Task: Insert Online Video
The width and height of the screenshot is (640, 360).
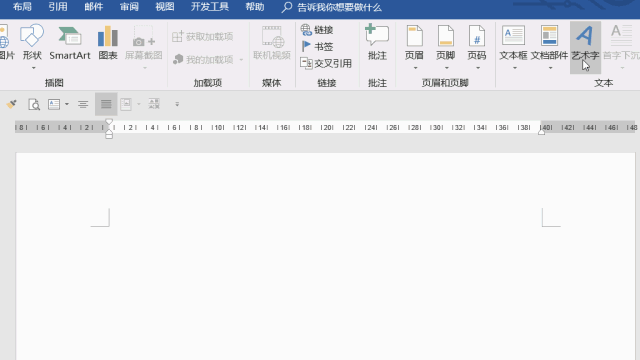Action: click(x=272, y=43)
